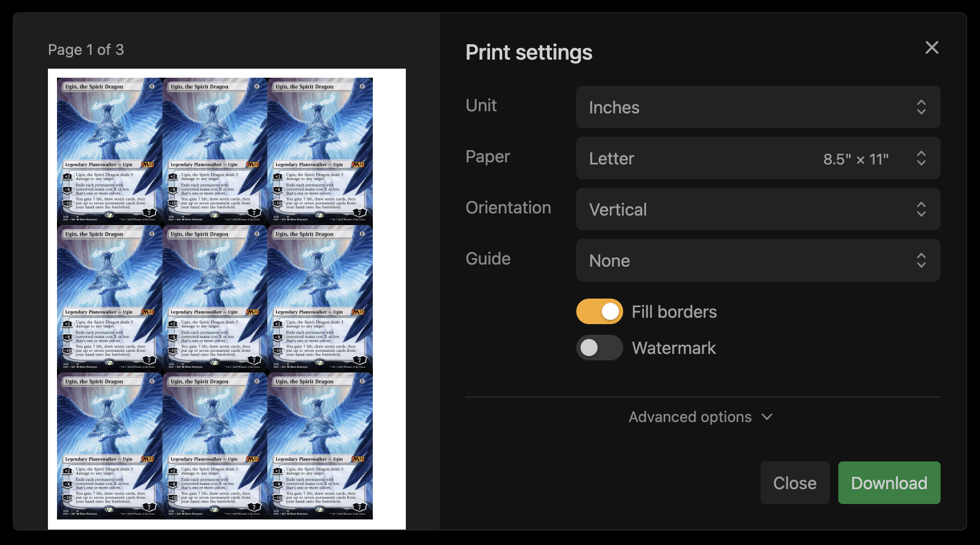The height and width of the screenshot is (545, 980).
Task: Open the Guide dropdown set to None
Action: pyautogui.click(x=758, y=260)
